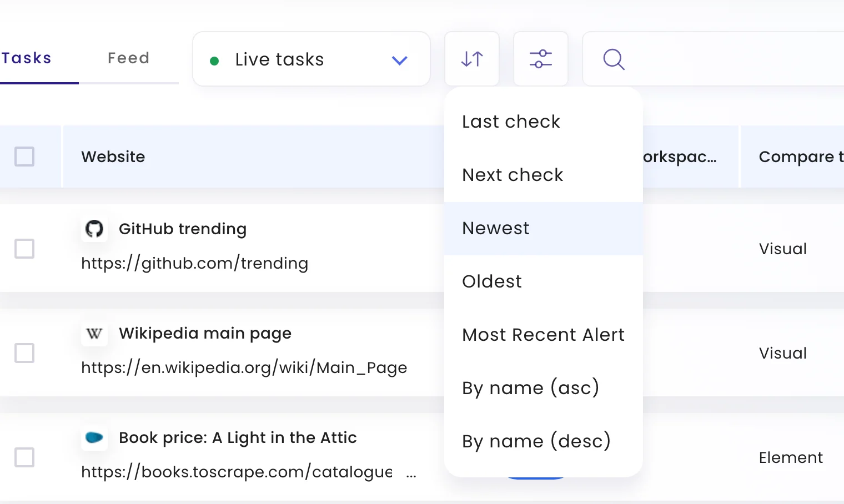Click Visual in the GitHub trending row
This screenshot has height=504, width=844.
point(783,249)
